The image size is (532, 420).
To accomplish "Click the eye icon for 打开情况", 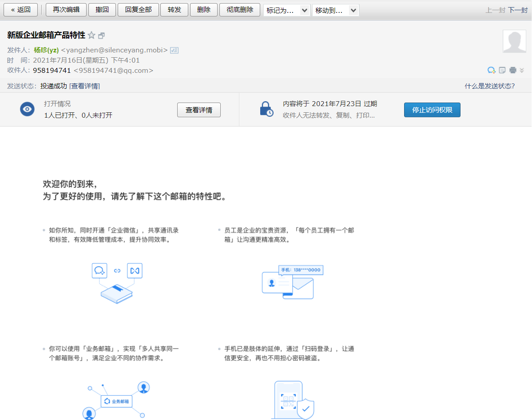I will (27, 109).
